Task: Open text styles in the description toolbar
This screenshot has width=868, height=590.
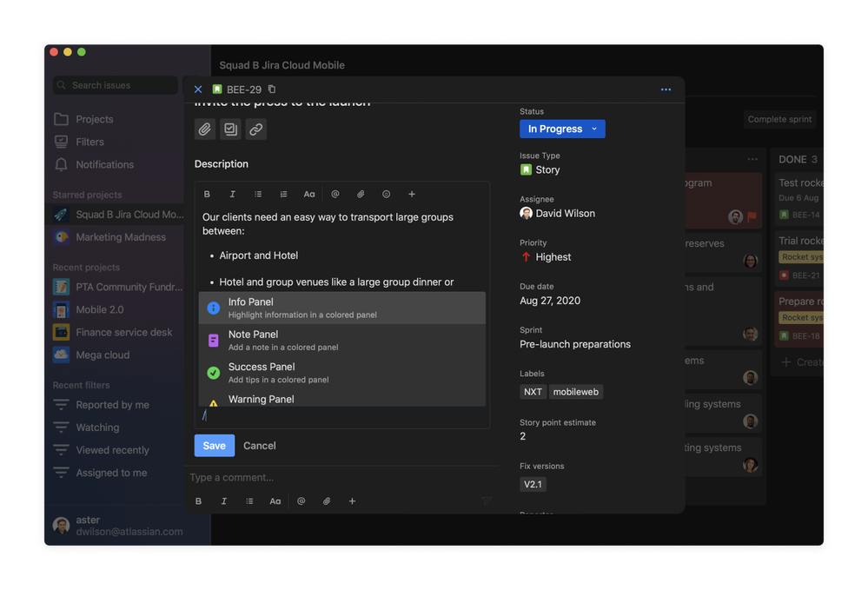Action: pyautogui.click(x=309, y=195)
